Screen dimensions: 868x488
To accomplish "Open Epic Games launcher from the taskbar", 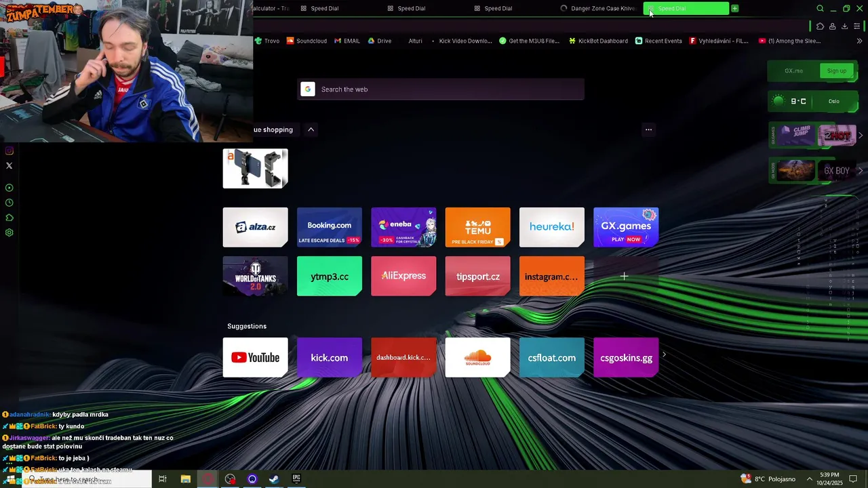I will click(x=296, y=479).
